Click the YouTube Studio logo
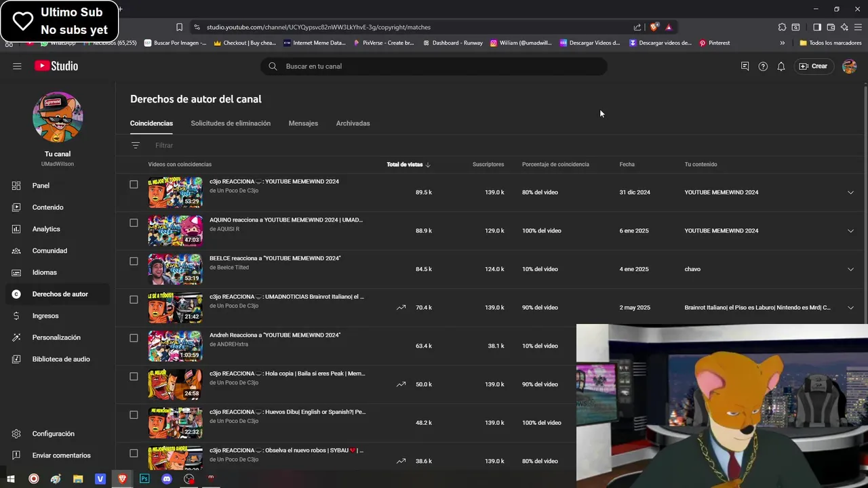Screen dimensions: 868x488 pos(56,66)
